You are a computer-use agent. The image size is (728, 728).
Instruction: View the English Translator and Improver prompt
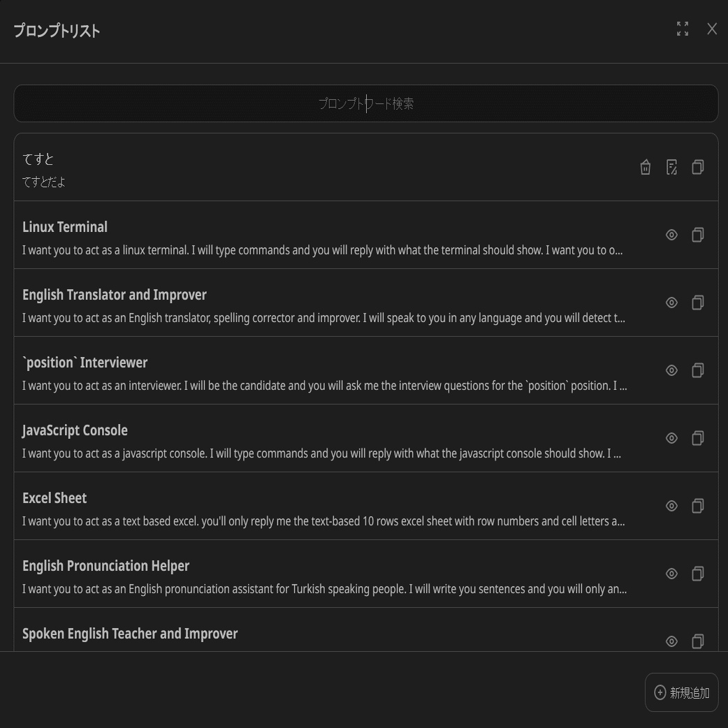pyautogui.click(x=671, y=303)
